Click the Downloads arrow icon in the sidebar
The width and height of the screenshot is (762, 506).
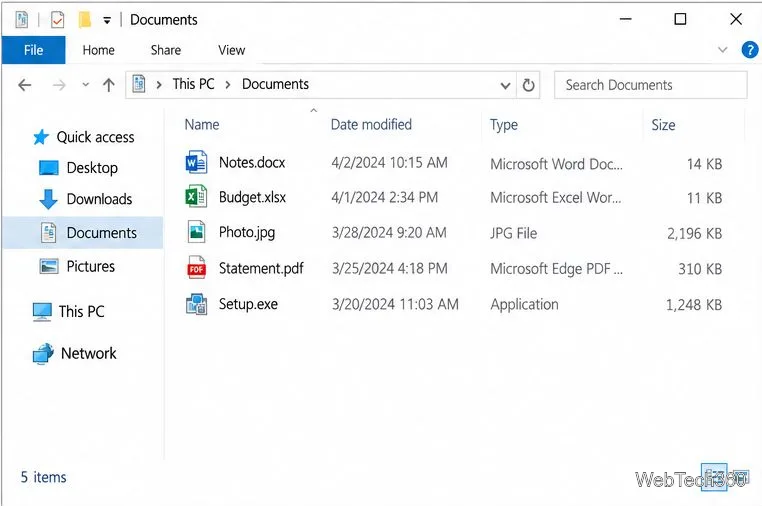click(48, 199)
